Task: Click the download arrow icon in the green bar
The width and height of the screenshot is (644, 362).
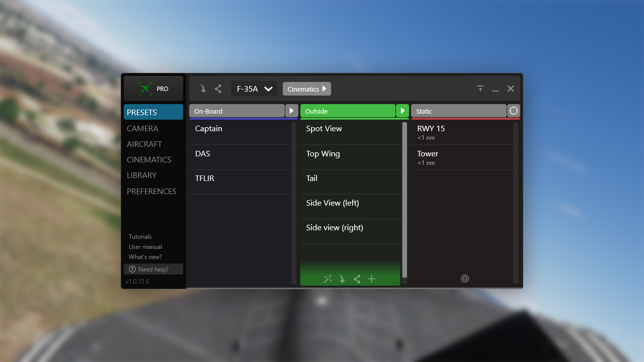Action: [342, 279]
